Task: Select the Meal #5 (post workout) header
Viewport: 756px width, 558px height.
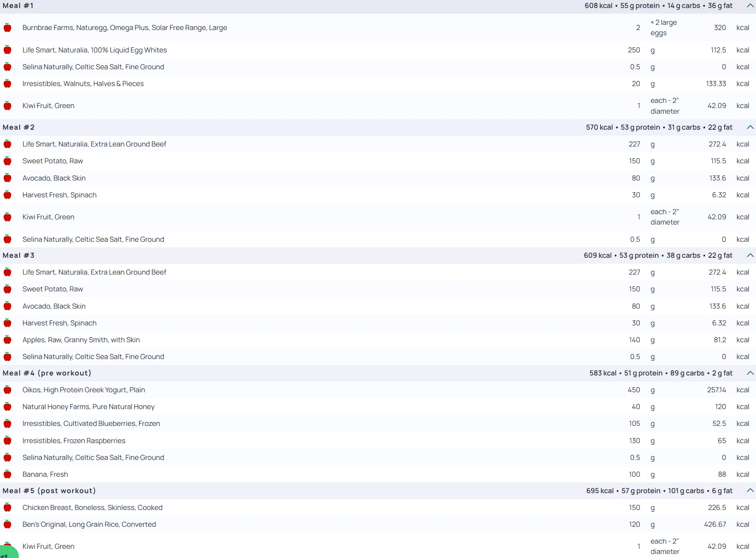Action: pyautogui.click(x=49, y=491)
